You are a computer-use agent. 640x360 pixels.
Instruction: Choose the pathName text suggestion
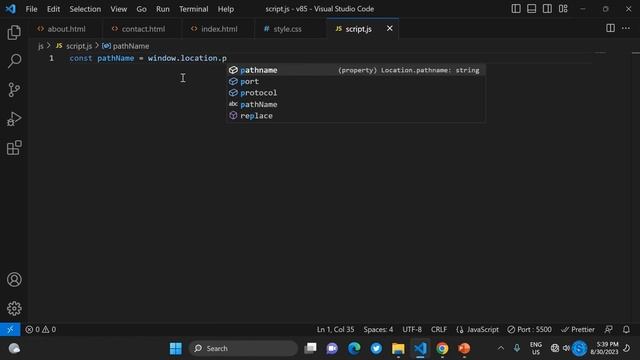(356, 104)
